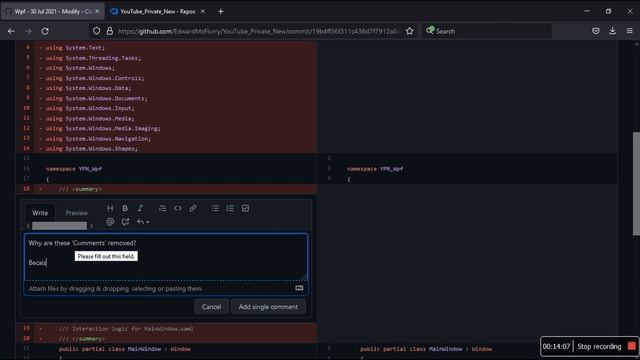Go forward with browser forward arrow

pos(28,31)
